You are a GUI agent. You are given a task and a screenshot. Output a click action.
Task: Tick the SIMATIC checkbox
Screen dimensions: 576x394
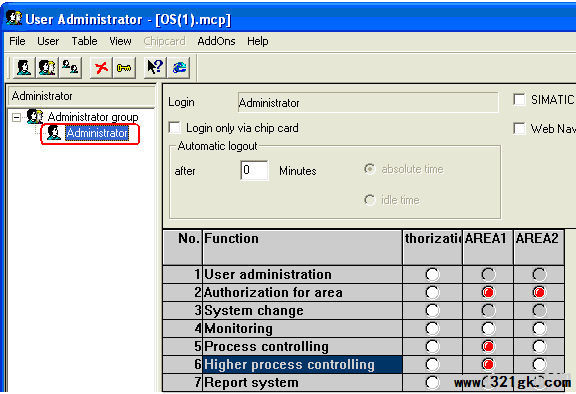coord(519,100)
